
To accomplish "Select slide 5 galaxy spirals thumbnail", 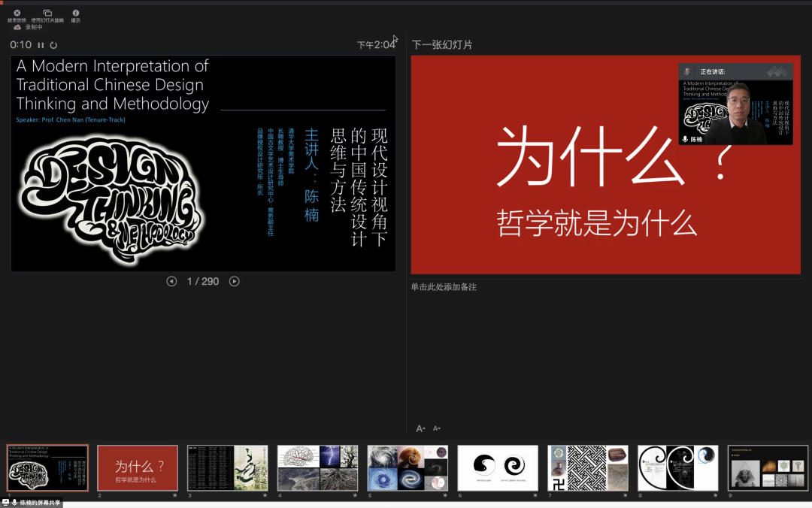I will click(408, 468).
